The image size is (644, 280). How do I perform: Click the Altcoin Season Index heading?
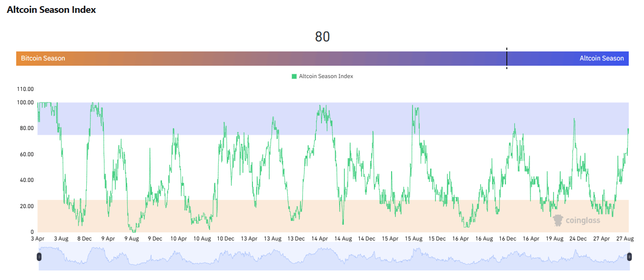[x=51, y=10]
